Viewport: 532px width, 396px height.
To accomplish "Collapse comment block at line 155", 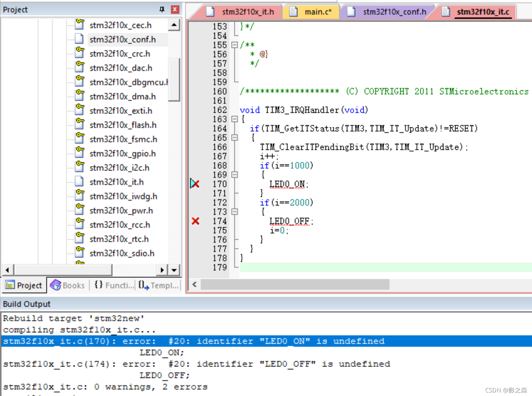I will [235, 45].
